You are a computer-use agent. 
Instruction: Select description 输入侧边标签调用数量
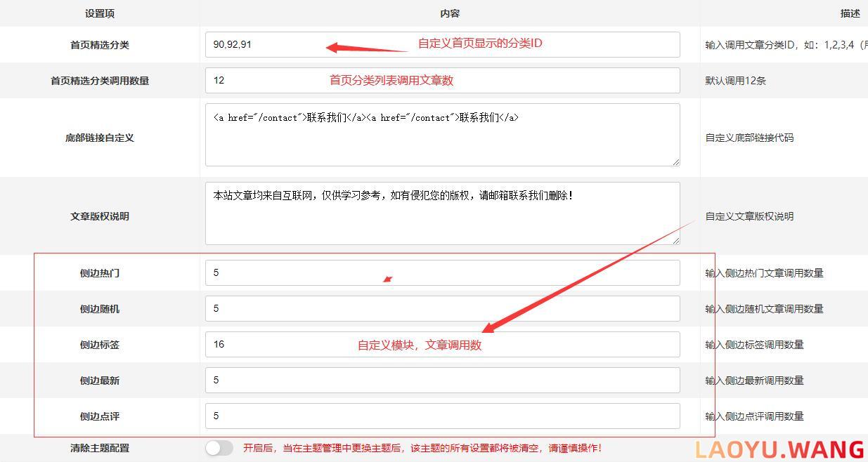(755, 345)
